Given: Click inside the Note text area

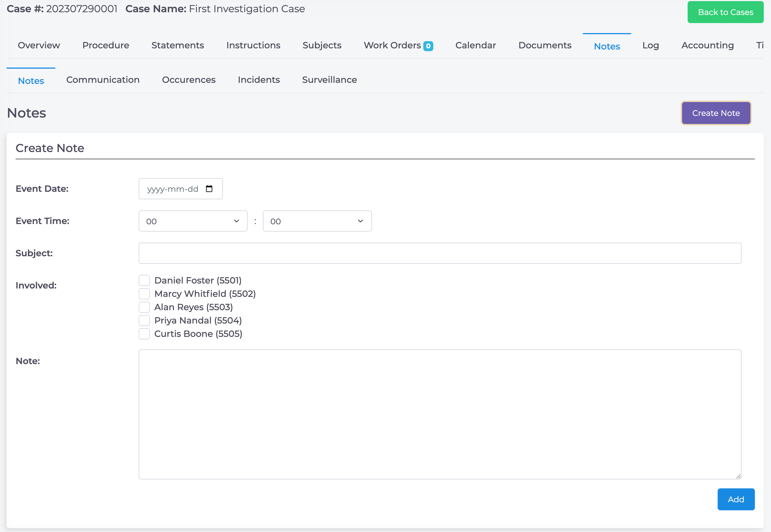Looking at the screenshot, I should click(x=440, y=414).
